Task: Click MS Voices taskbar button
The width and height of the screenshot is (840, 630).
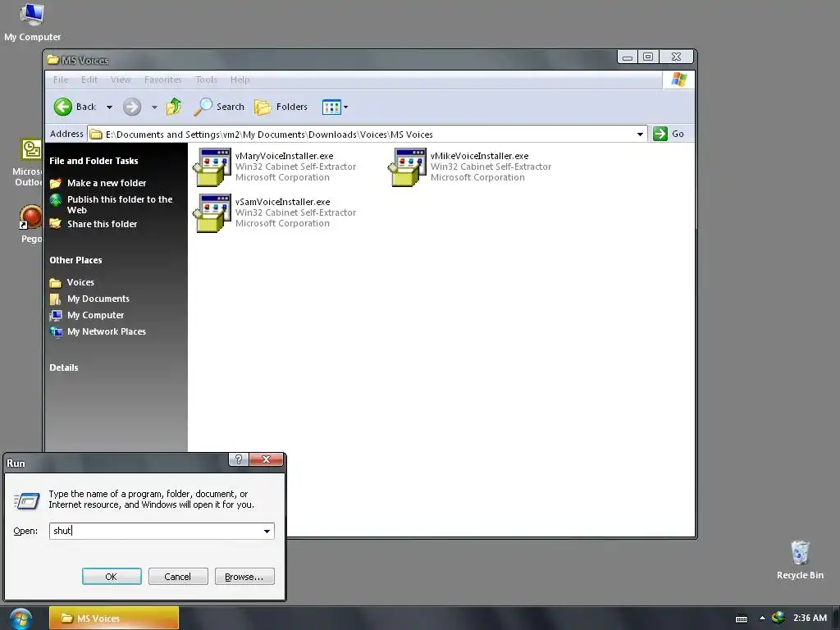Action: (113, 619)
